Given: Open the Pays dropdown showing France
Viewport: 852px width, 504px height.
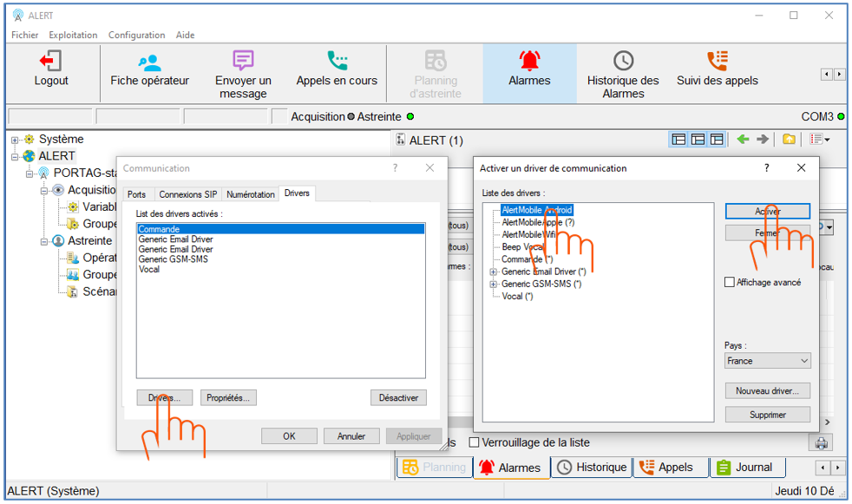Looking at the screenshot, I should point(767,361).
